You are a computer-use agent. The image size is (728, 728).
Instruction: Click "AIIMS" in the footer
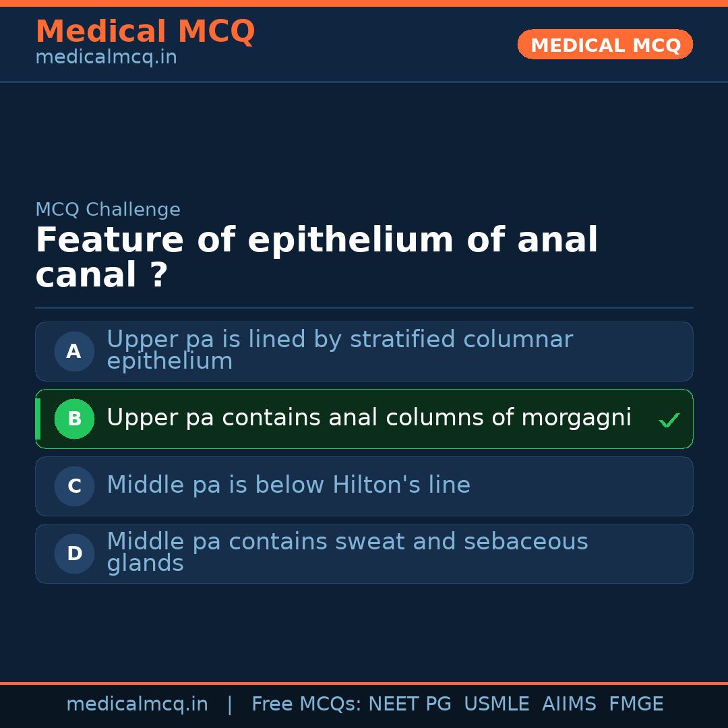coord(569,704)
